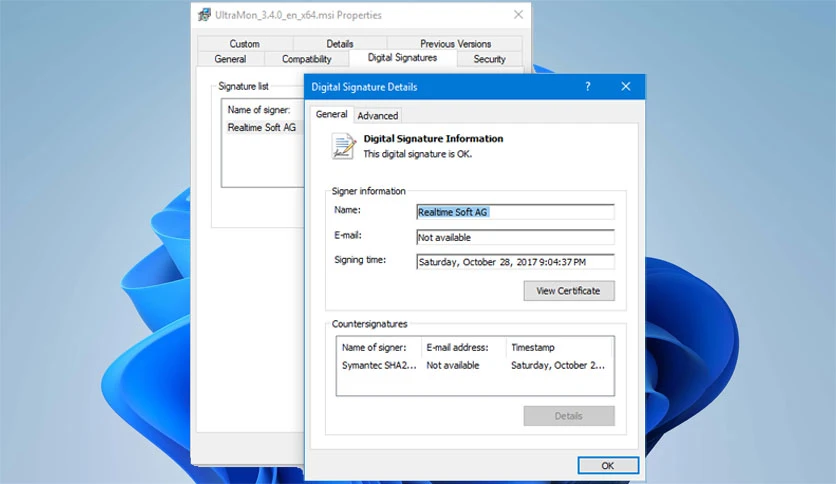The width and height of the screenshot is (836, 484).
Task: Click the UltraMon installer icon in title bar
Action: [x=204, y=15]
